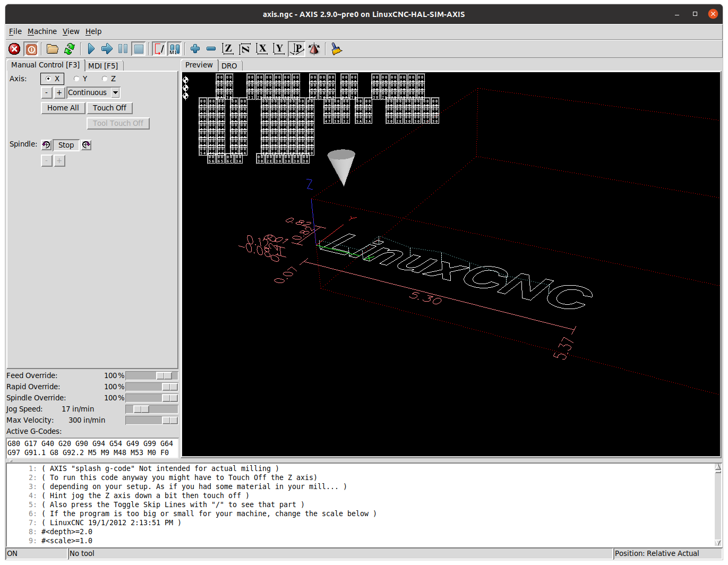Click the G-code listing vertical scrollbar
Image resolution: width=728 pixels, height=565 pixels.
[718, 505]
